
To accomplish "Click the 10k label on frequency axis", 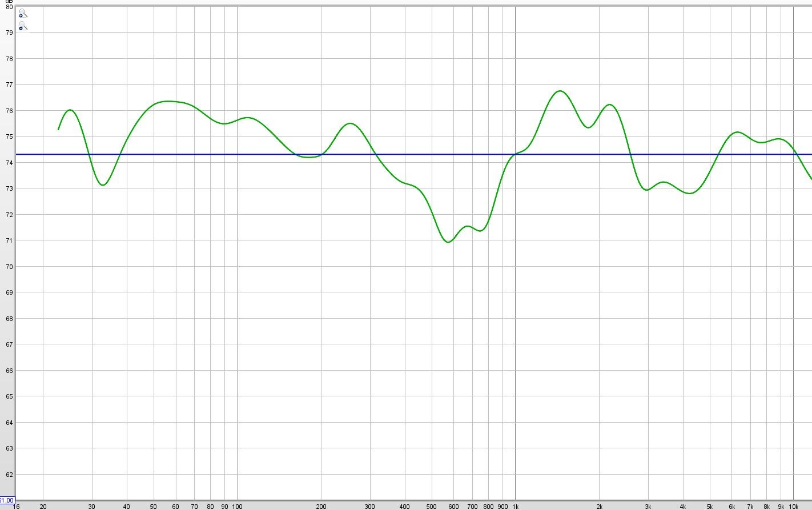I will [793, 507].
